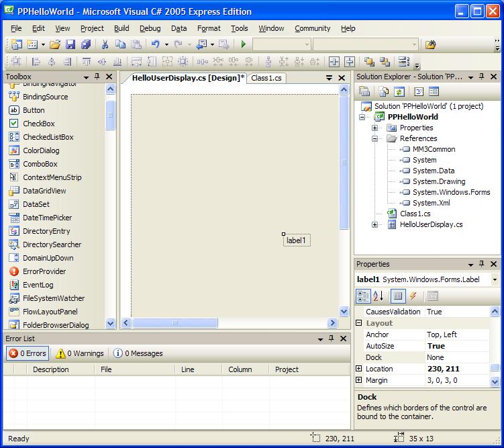504x448 pixels.
Task: Toggle auto-hide pin on the Error List
Action: pos(331,339)
